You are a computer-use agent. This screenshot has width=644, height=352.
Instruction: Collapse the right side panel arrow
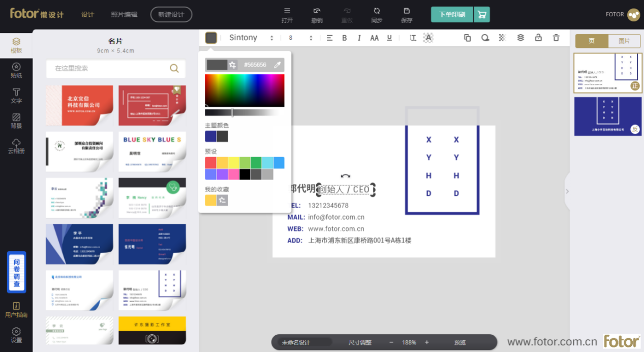pos(567,191)
